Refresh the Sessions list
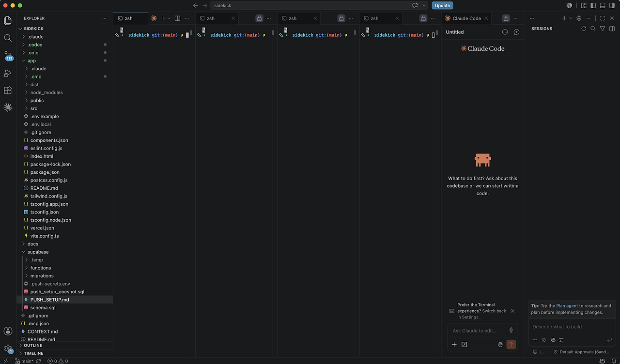This screenshot has height=364, width=620. [584, 29]
